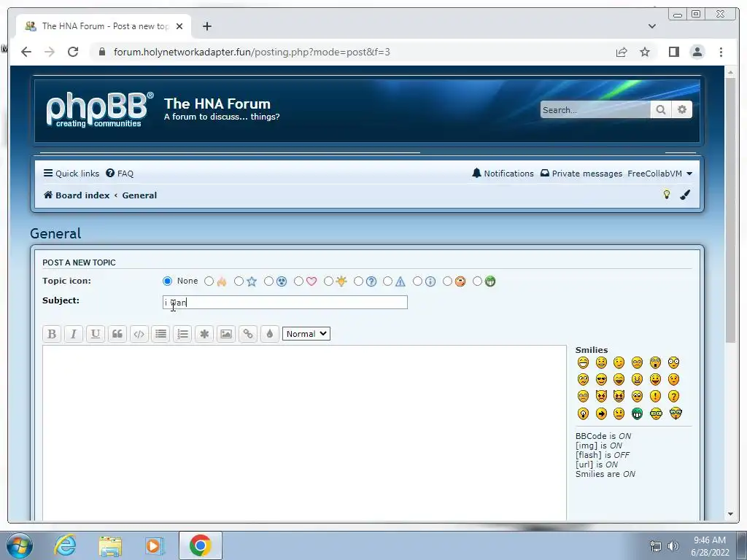
Task: Click the forum Search box
Action: 595,109
